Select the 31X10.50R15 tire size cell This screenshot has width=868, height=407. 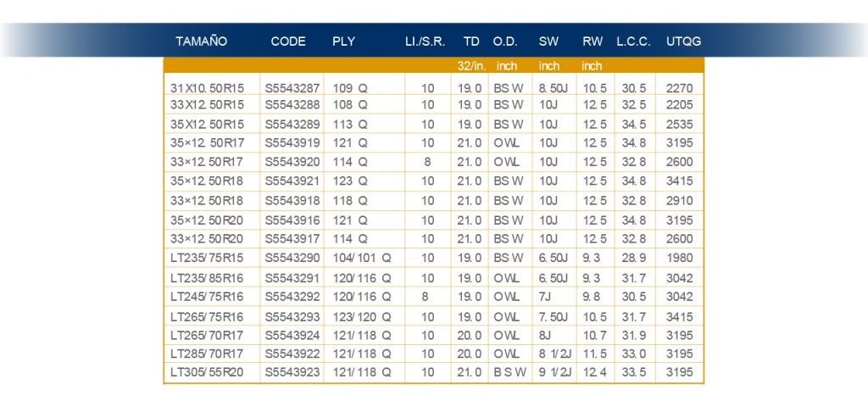pyautogui.click(x=207, y=87)
